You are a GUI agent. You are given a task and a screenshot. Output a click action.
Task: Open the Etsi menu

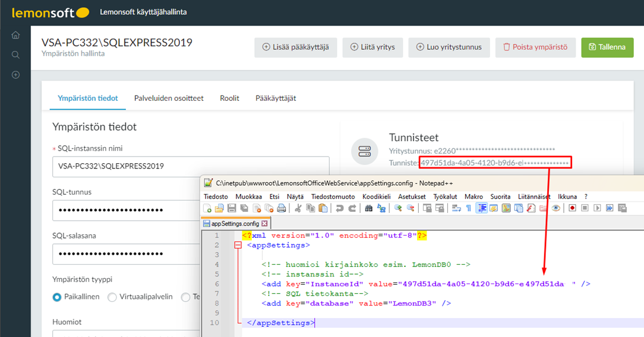tap(274, 197)
